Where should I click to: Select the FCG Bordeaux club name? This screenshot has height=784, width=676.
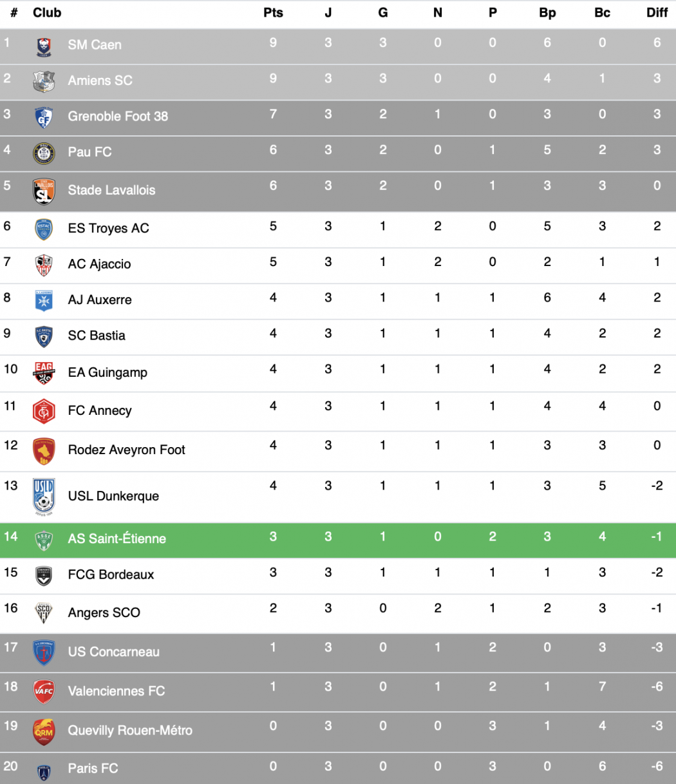coord(111,575)
